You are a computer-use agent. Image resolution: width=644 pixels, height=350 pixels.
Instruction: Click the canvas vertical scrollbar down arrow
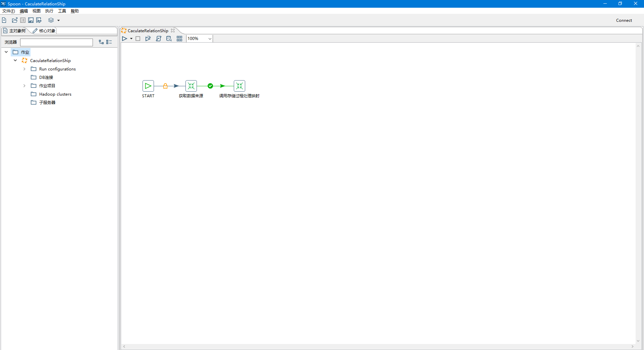pyautogui.click(x=638, y=341)
